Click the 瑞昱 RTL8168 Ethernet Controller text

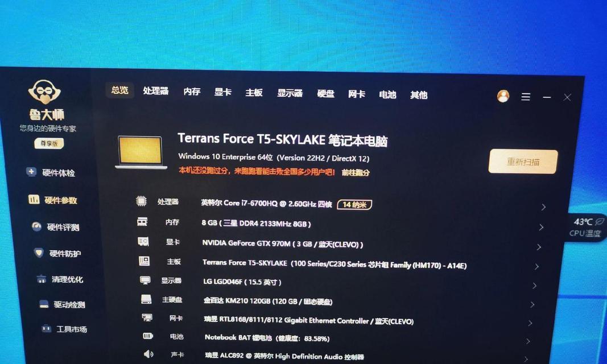point(309,320)
